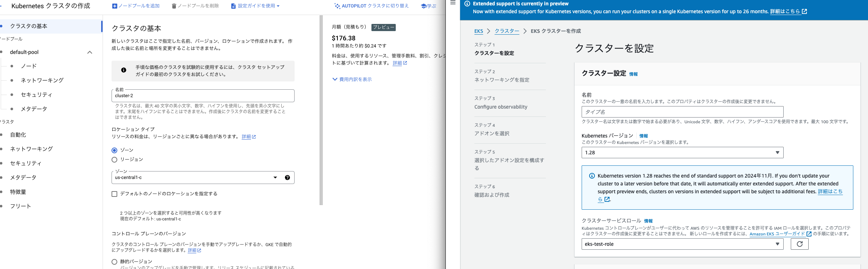
Task: Open メタデータ under default-pool
Action: click(x=34, y=109)
